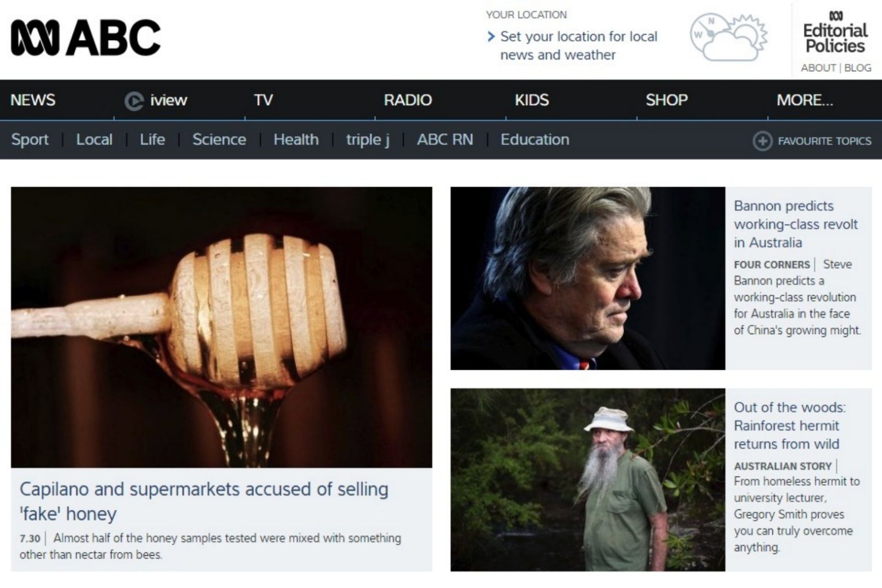Open the RADIO navigation menu
This screenshot has height=588, width=882.
(x=408, y=100)
